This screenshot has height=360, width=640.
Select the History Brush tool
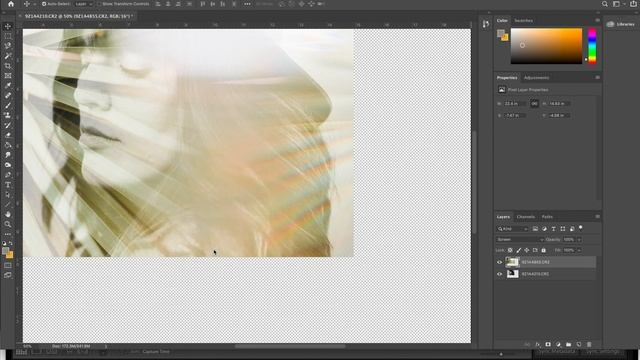(8, 125)
